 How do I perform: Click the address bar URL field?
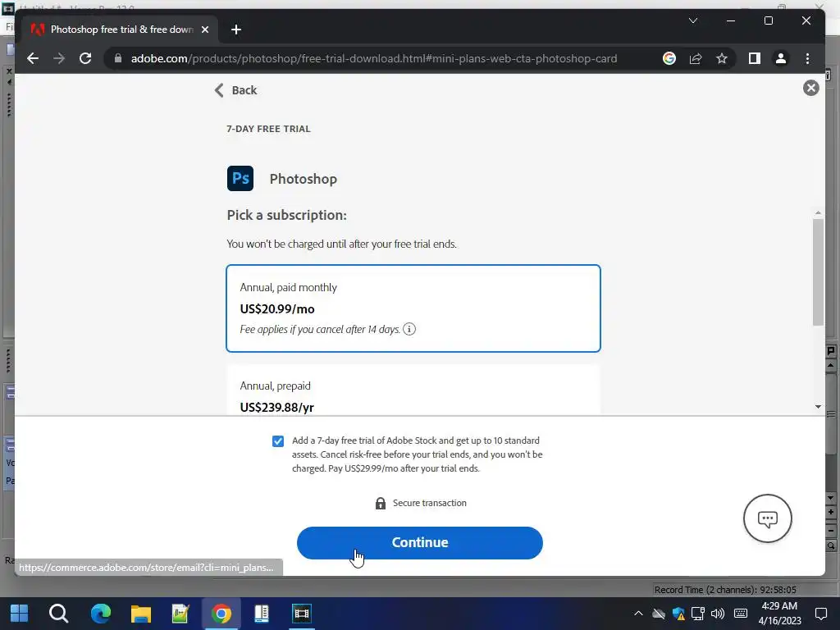[x=374, y=58]
